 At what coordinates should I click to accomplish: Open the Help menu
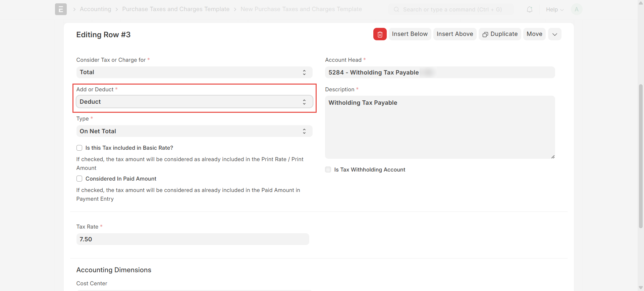coord(554,9)
